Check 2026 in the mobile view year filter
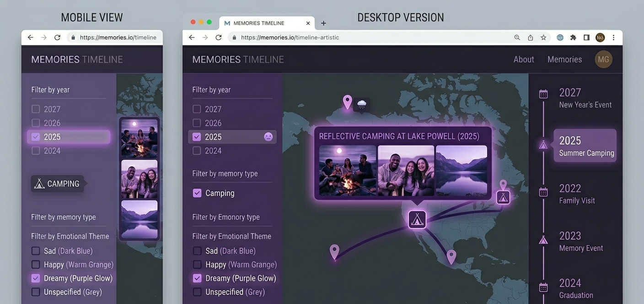This screenshot has width=644, height=304. point(36,123)
